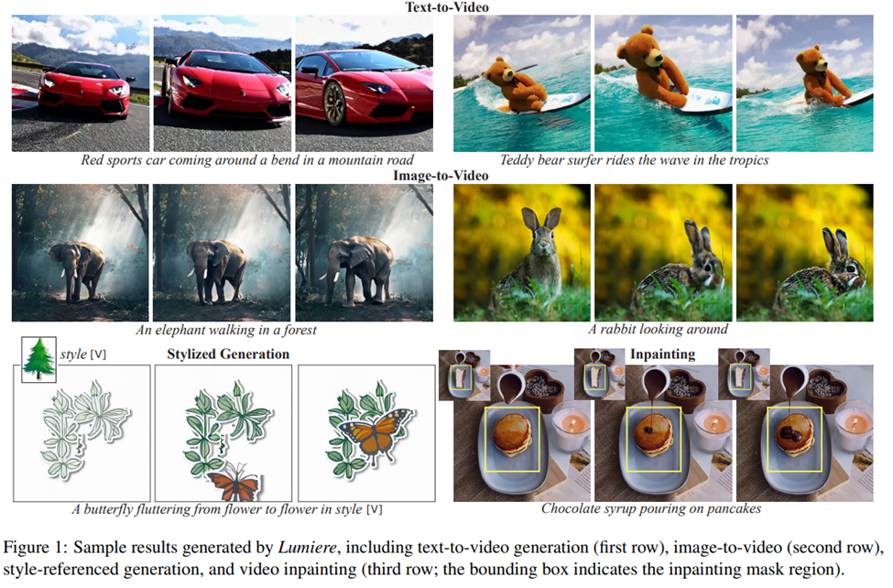
Task: Click the middle teddy bear surfing frame
Action: point(663,83)
